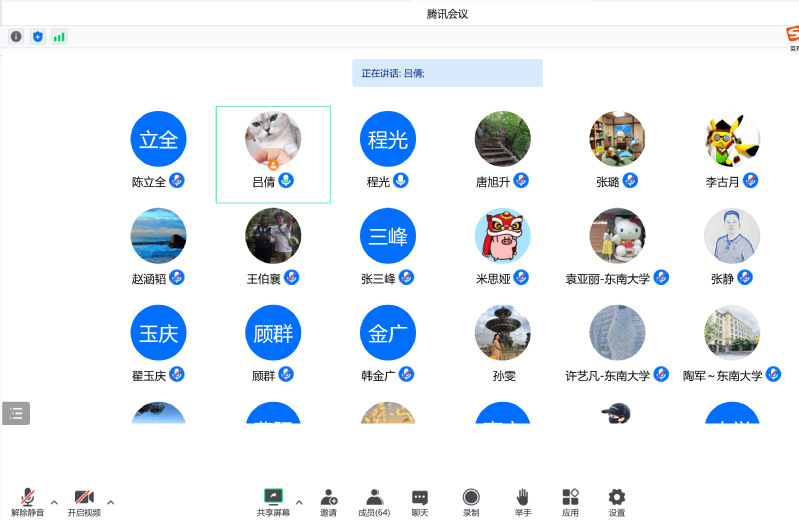Click 王伯襄's muted microphone icon
Screen dimensions: 799x520
click(x=291, y=277)
